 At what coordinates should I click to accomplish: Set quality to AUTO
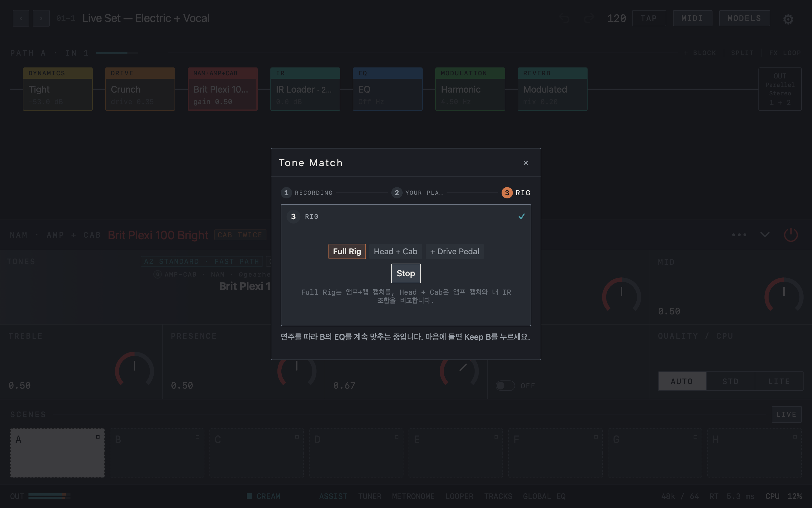[x=682, y=381]
